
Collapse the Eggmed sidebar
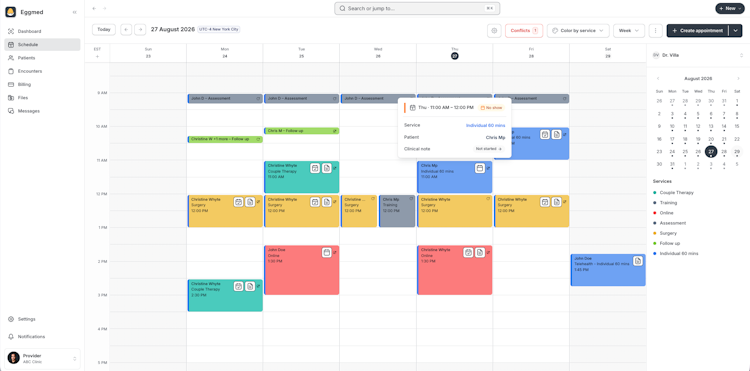(75, 12)
